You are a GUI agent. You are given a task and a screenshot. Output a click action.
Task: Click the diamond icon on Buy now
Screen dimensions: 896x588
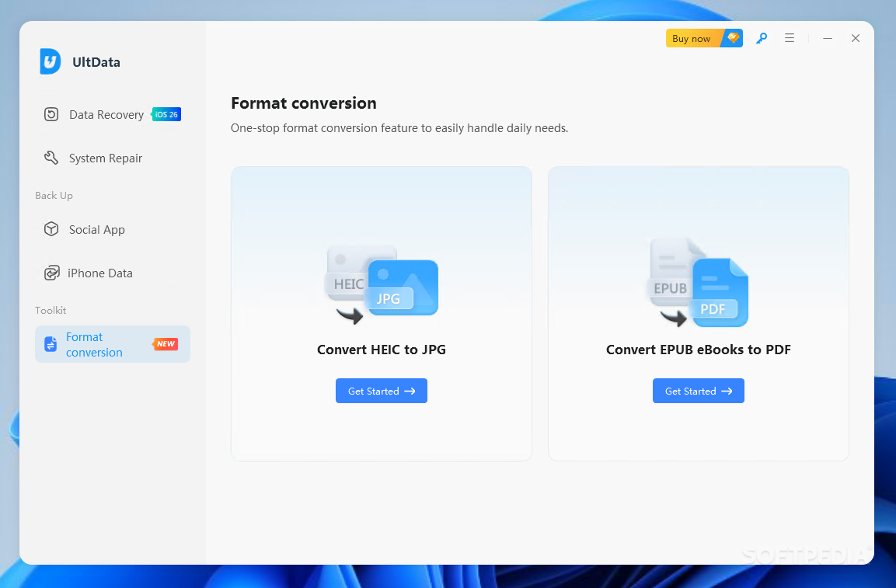point(733,38)
